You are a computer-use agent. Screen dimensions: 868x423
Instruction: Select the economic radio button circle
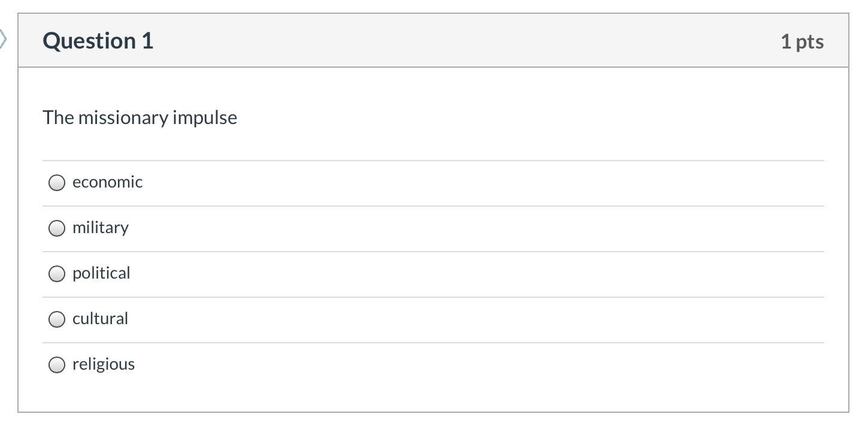point(57,183)
